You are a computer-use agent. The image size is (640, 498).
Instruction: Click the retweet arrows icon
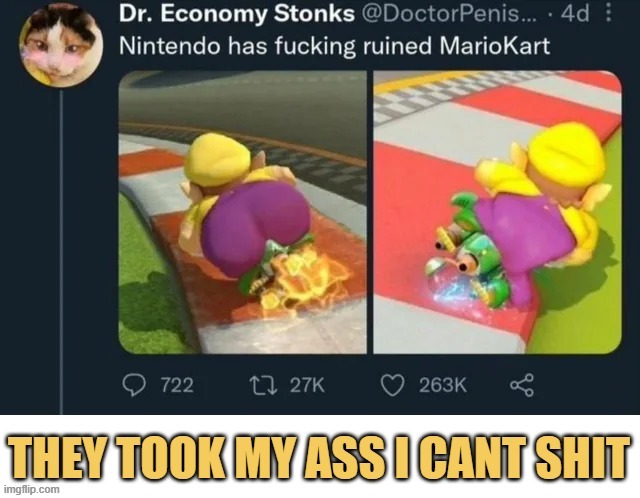[x=264, y=385]
